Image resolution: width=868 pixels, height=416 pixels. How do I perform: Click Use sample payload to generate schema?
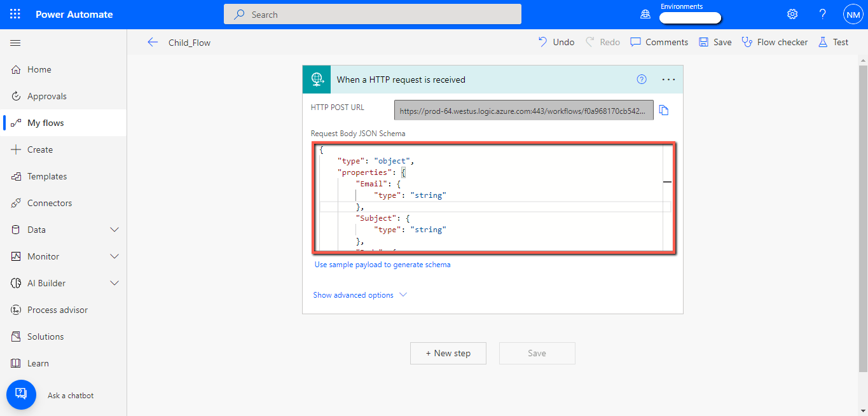383,265
